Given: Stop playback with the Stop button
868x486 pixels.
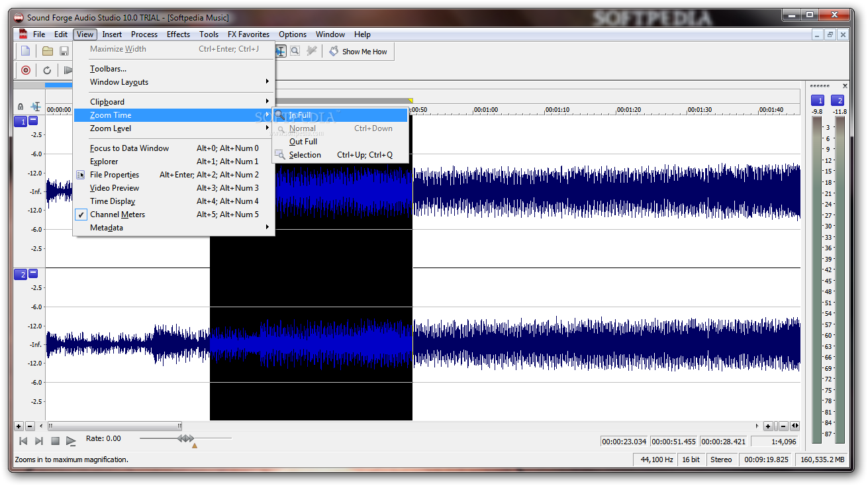Looking at the screenshot, I should pos(55,440).
